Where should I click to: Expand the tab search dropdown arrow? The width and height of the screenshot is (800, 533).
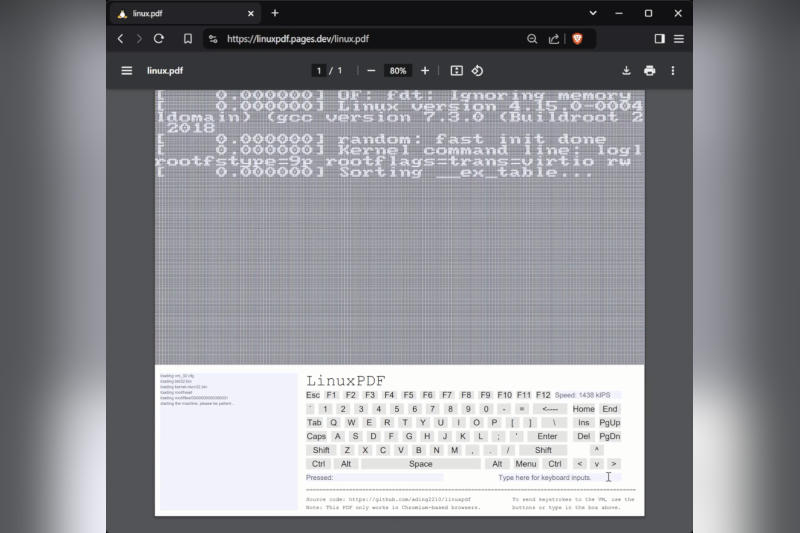(x=592, y=13)
